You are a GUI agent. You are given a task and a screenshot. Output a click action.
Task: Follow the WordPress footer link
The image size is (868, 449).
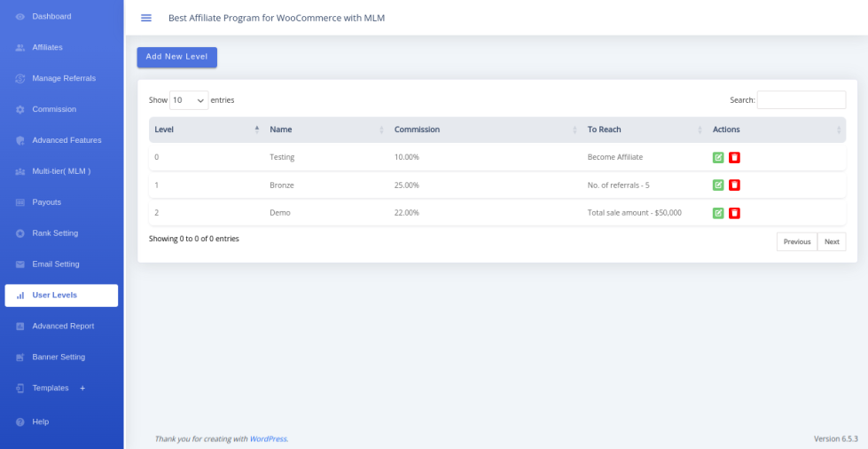pyautogui.click(x=269, y=439)
